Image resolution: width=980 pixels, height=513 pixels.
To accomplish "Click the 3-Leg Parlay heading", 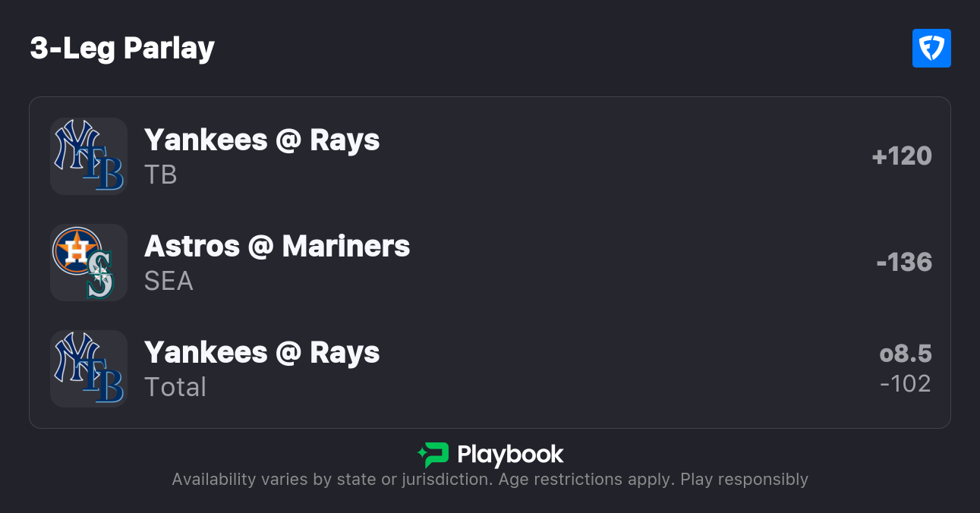I will 122,49.
